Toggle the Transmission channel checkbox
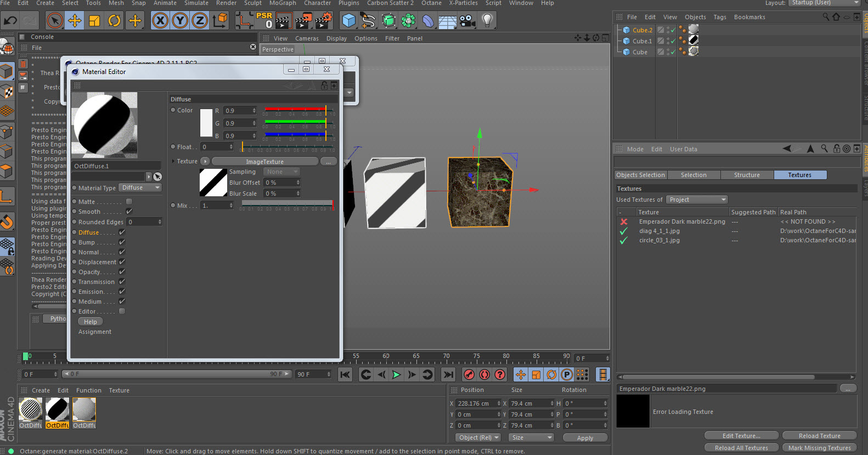868x455 pixels. (122, 282)
